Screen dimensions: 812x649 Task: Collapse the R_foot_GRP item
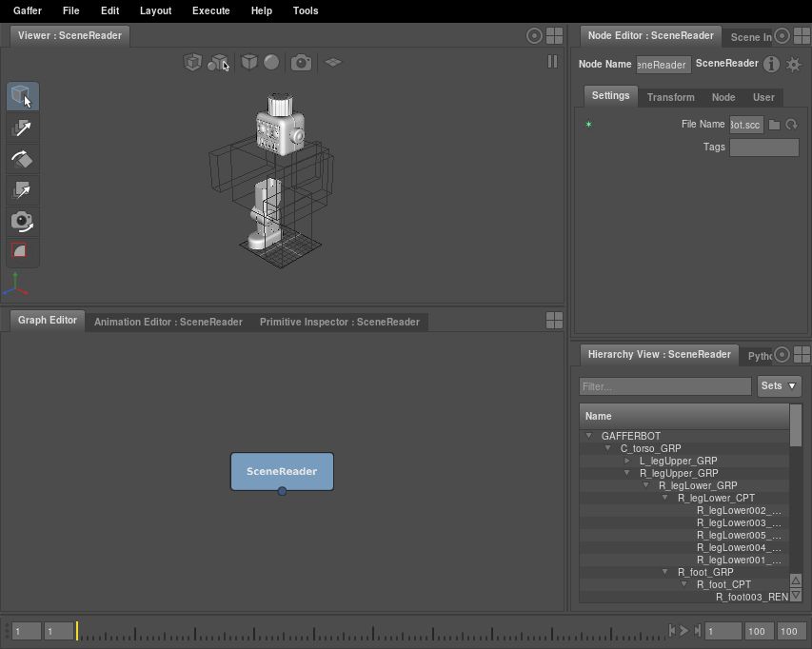tap(665, 572)
